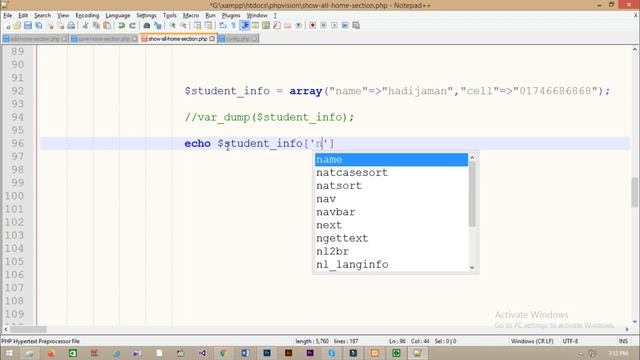This screenshot has width=640, height=360.
Task: Print the document with the printer icon
Action: coord(71,25)
